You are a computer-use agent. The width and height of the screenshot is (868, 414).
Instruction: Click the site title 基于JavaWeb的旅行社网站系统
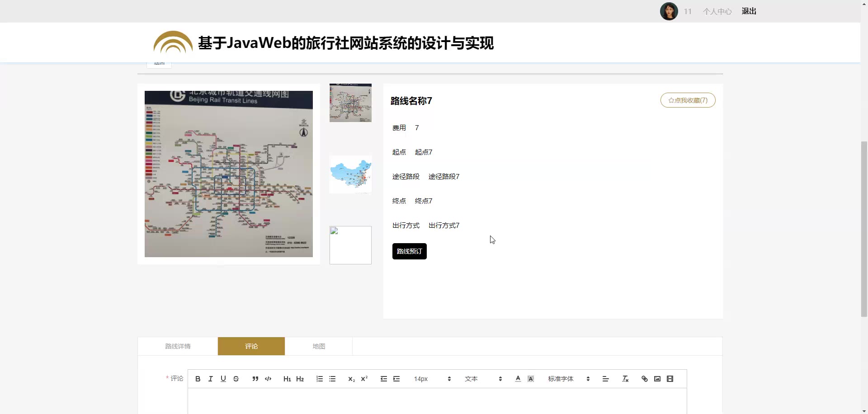pos(345,43)
